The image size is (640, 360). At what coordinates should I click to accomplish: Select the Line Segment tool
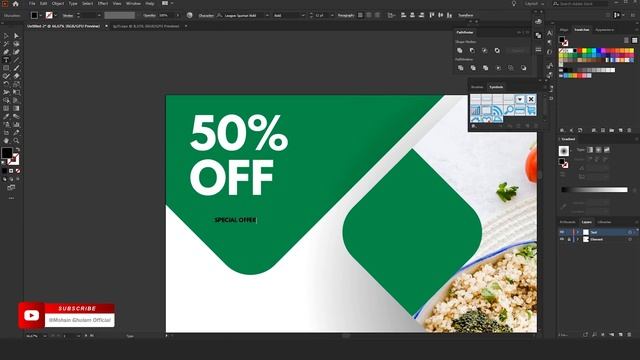coord(16,60)
